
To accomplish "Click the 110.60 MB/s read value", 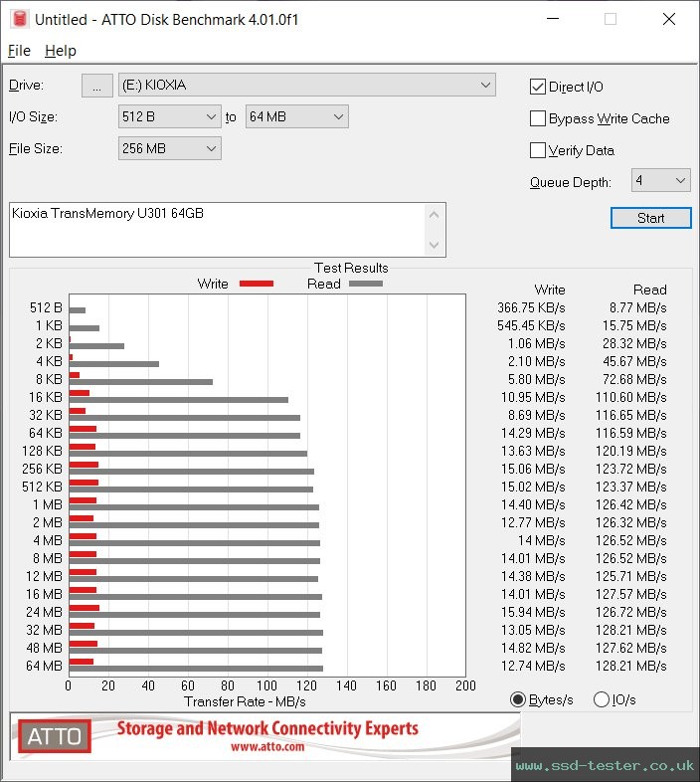I will point(631,398).
